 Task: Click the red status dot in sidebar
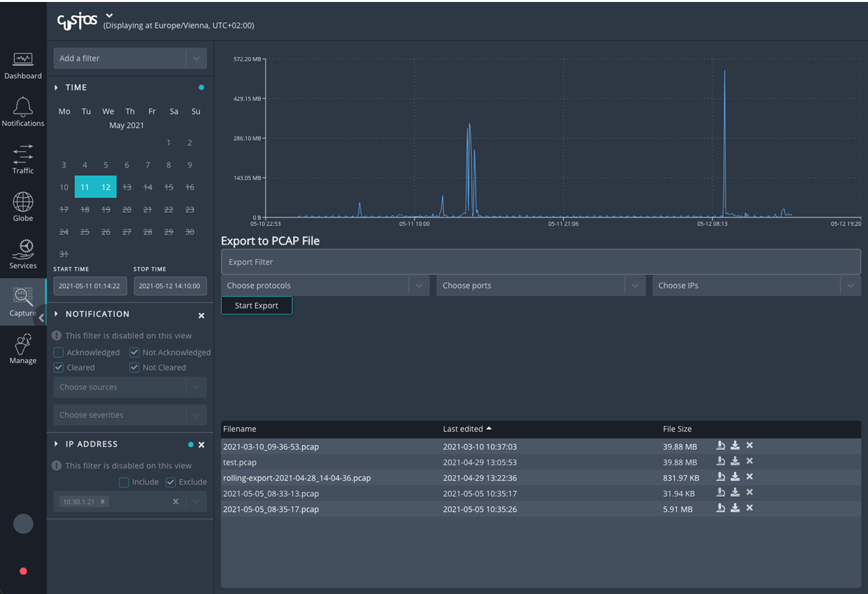(x=23, y=571)
